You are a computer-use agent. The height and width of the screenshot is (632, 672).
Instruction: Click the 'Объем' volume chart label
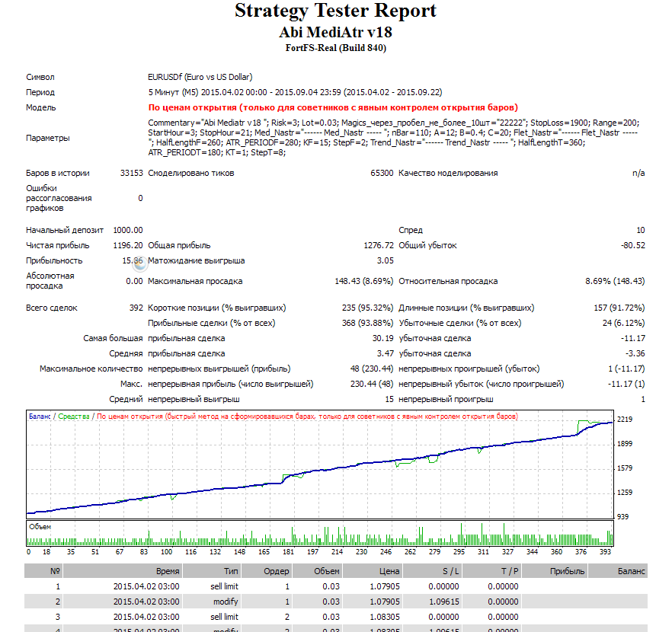tap(40, 527)
